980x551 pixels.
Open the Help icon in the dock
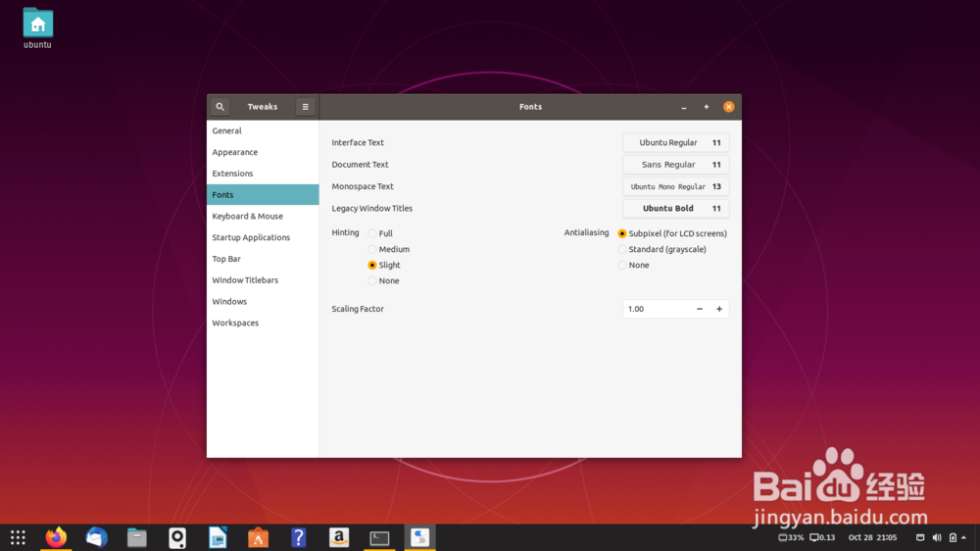[x=299, y=537]
